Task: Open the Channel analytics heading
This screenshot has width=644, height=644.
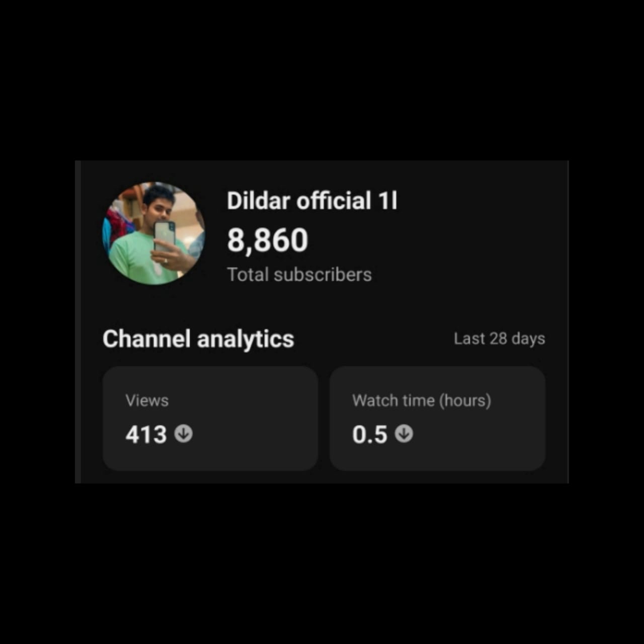Action: [x=198, y=339]
